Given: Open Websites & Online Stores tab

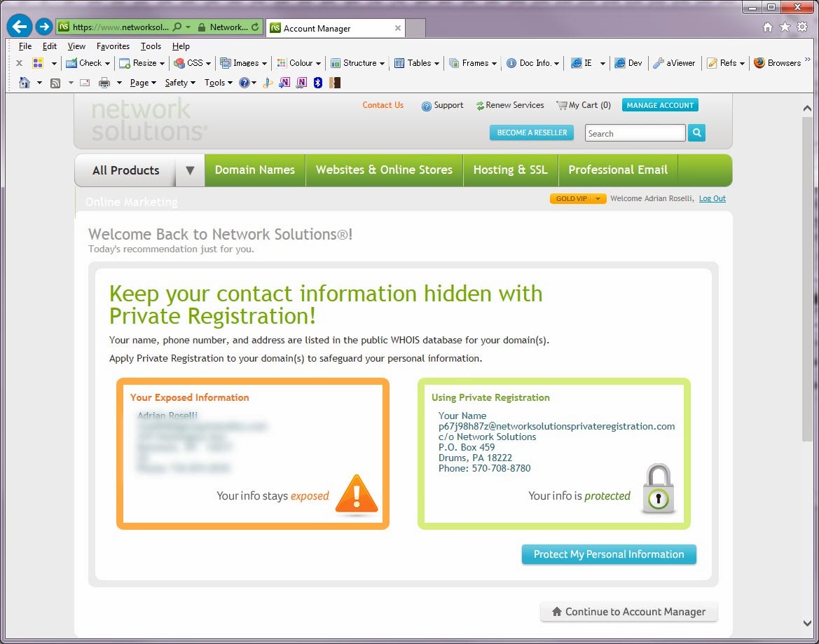Looking at the screenshot, I should coord(384,170).
